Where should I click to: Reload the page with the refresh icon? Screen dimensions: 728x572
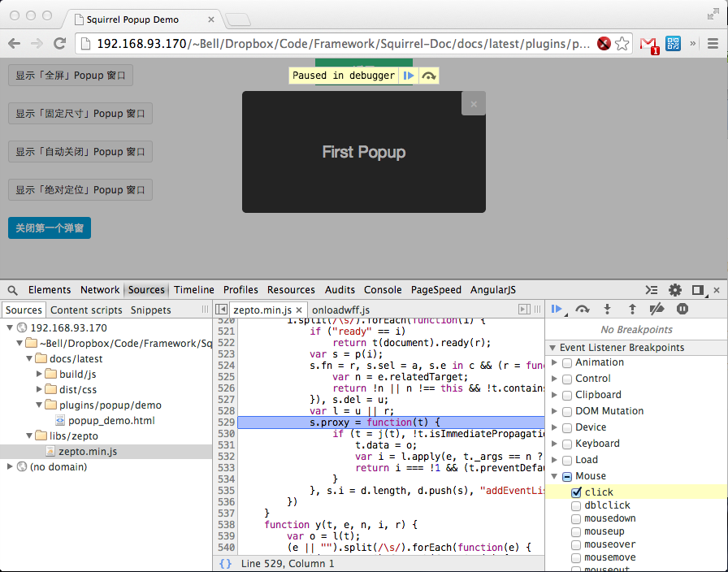(x=59, y=44)
